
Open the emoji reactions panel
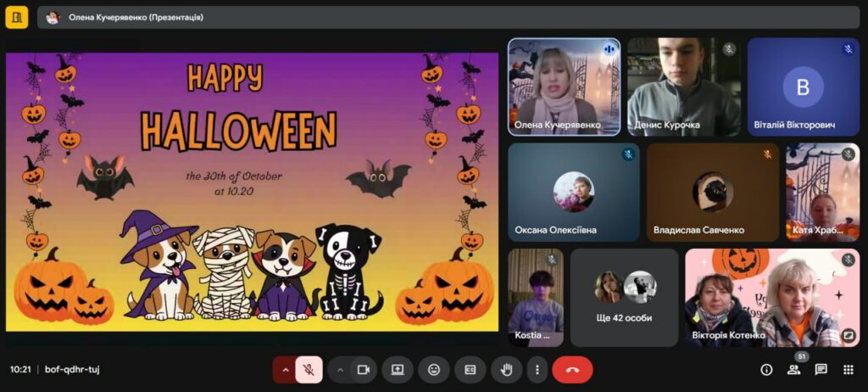click(x=434, y=370)
